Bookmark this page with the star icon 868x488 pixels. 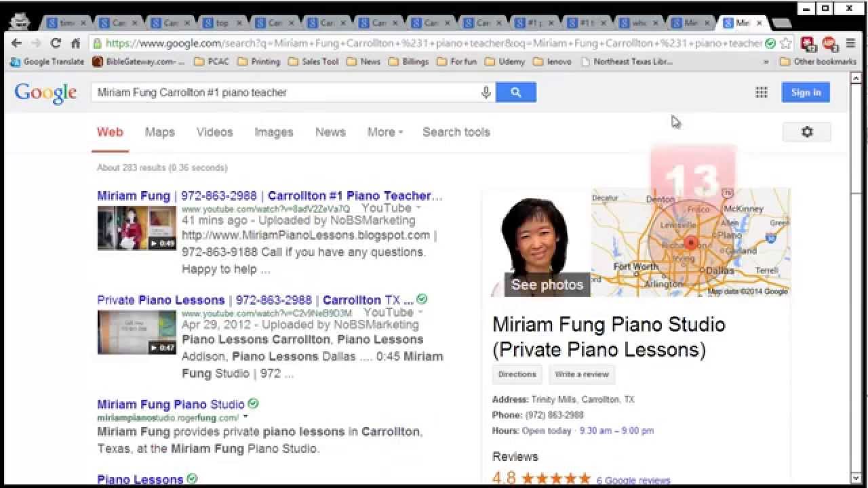pyautogui.click(x=785, y=43)
